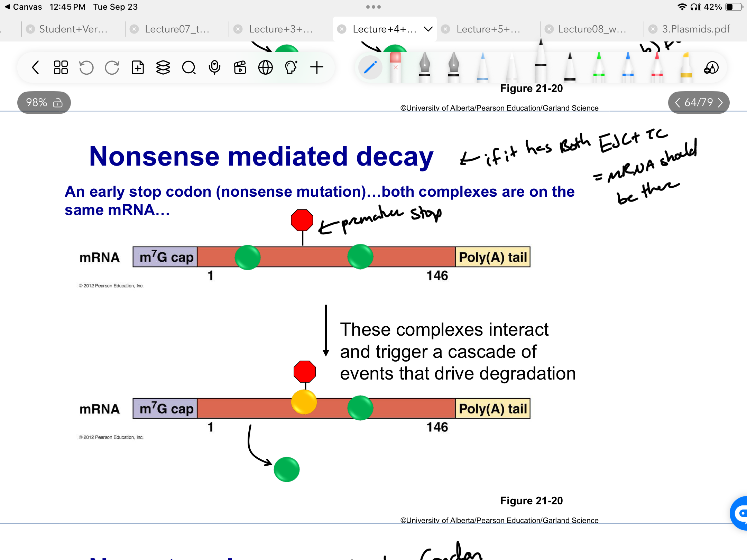Tap the undo arrow icon
The height and width of the screenshot is (560, 747).
86,67
